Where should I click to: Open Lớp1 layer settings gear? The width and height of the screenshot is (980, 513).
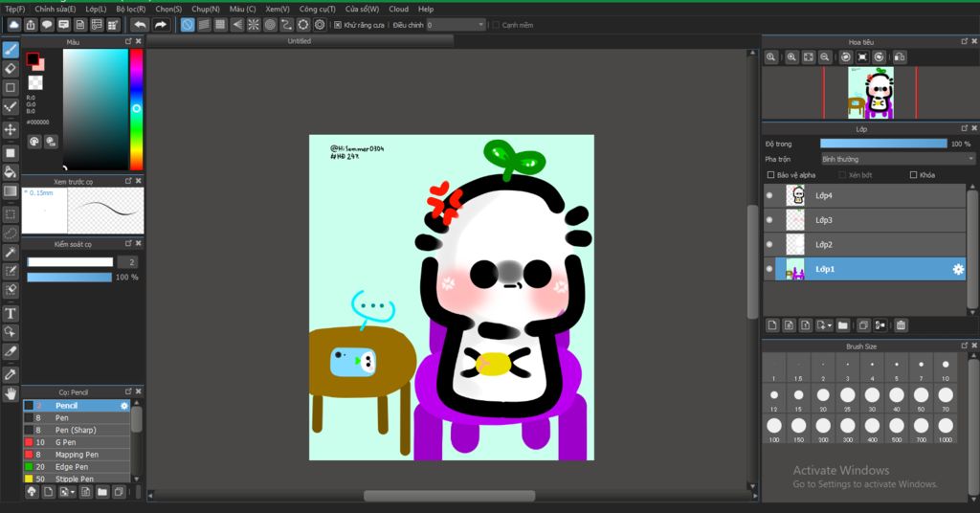958,269
